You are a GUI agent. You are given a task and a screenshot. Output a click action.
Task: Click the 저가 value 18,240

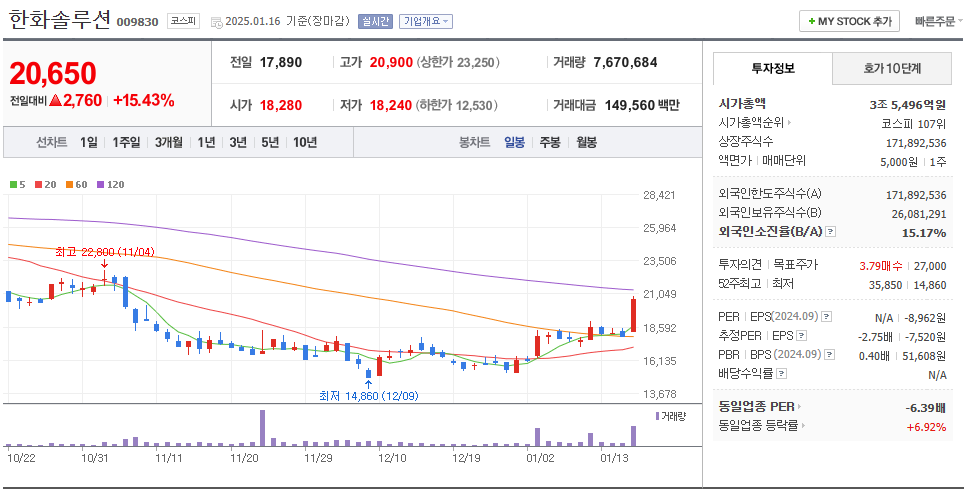pos(391,105)
